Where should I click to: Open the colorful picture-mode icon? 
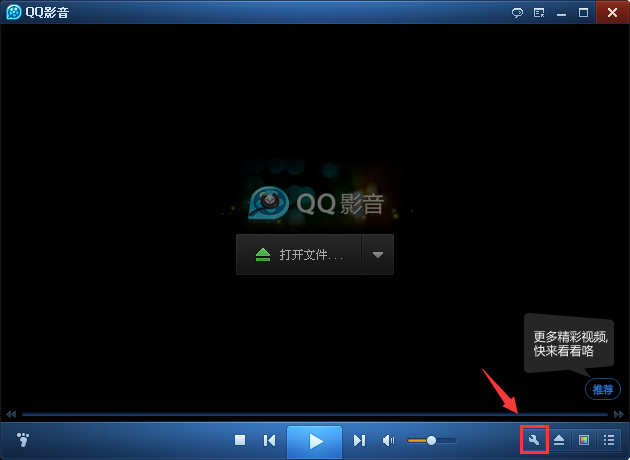pyautogui.click(x=584, y=440)
